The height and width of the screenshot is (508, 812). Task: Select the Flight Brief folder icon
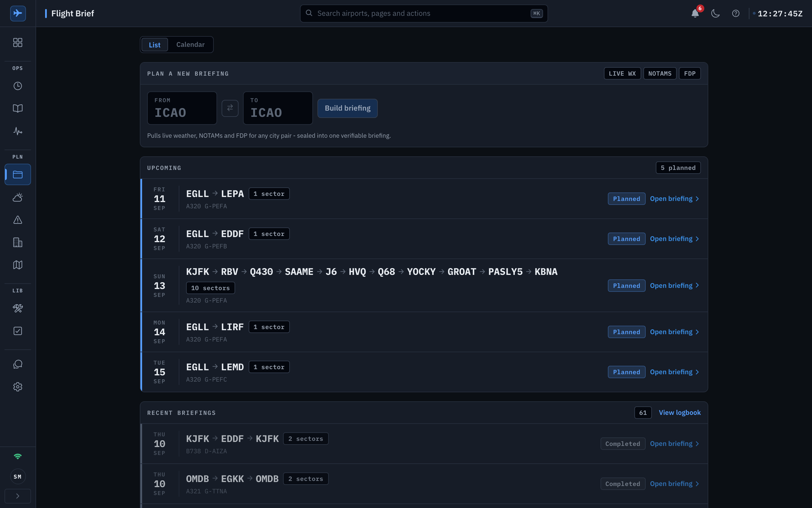point(18,174)
